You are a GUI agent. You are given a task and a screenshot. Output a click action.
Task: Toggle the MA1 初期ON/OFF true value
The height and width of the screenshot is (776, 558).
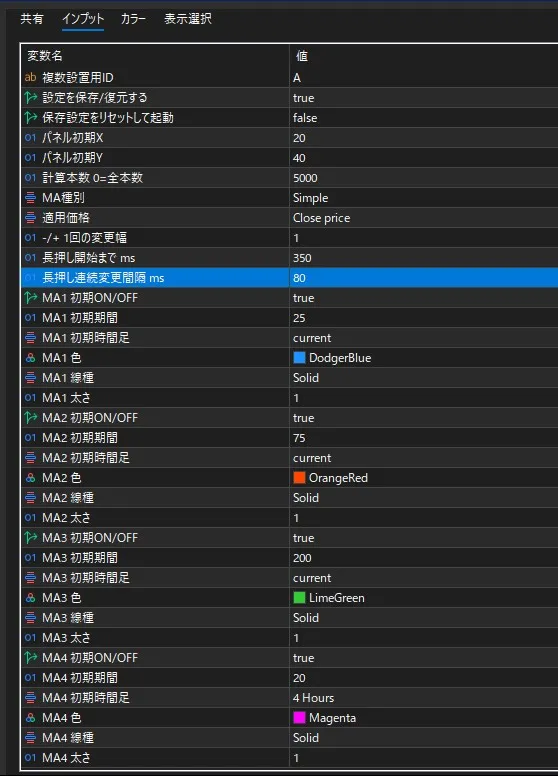coord(423,298)
